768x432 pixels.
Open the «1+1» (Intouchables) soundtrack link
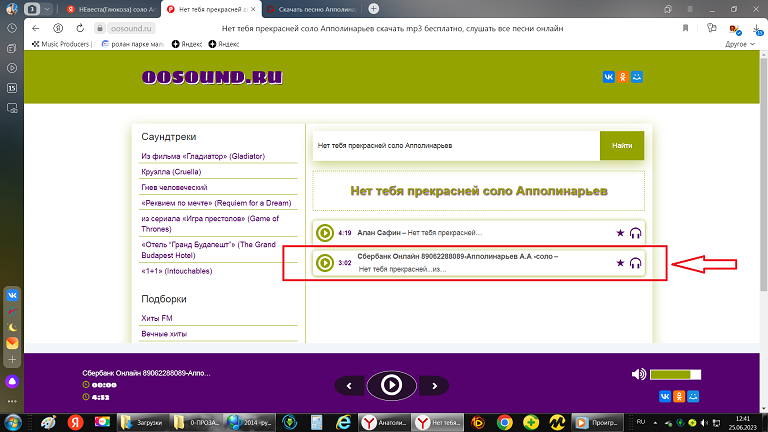pyautogui.click(x=176, y=271)
